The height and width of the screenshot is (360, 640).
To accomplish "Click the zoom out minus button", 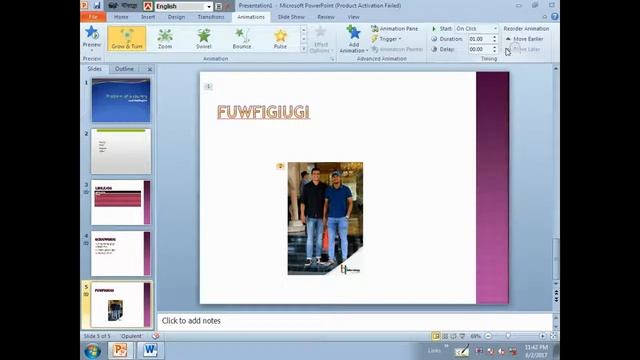I will coord(488,336).
